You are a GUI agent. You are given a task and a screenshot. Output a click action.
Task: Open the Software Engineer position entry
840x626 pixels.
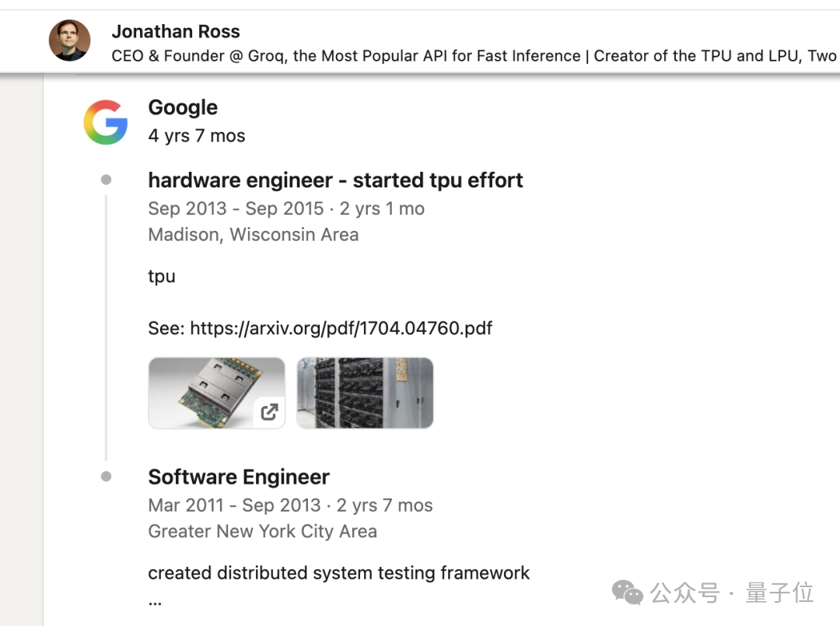238,476
